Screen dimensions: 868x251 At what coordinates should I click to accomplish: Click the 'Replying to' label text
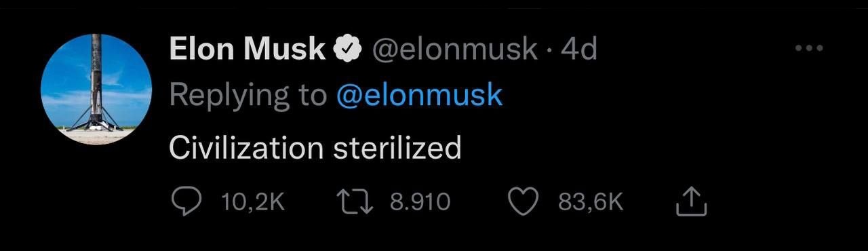(x=248, y=96)
